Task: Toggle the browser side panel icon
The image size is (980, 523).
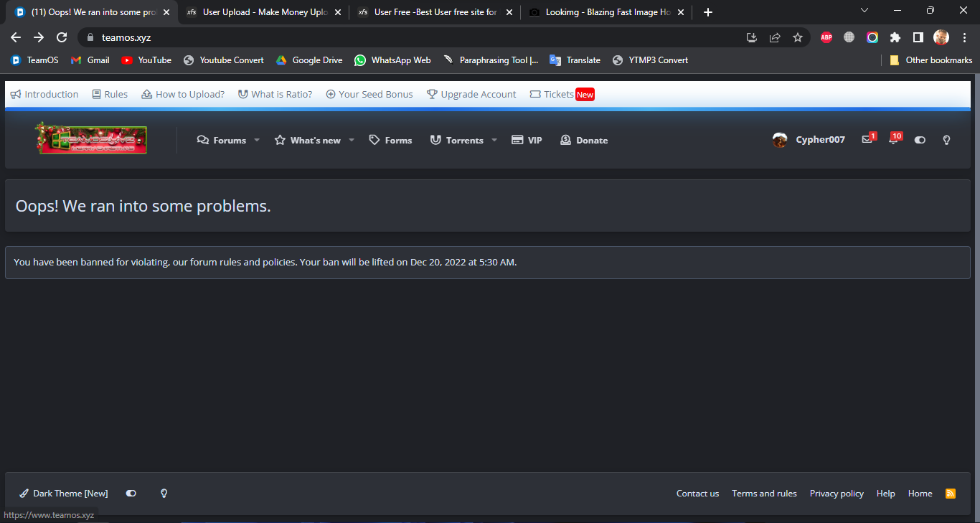Action: click(918, 37)
